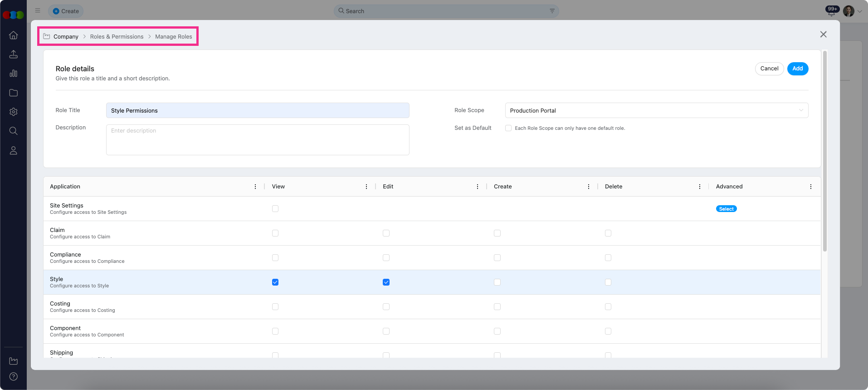
Task: Open the user profile icon in sidebar
Action: click(x=14, y=150)
